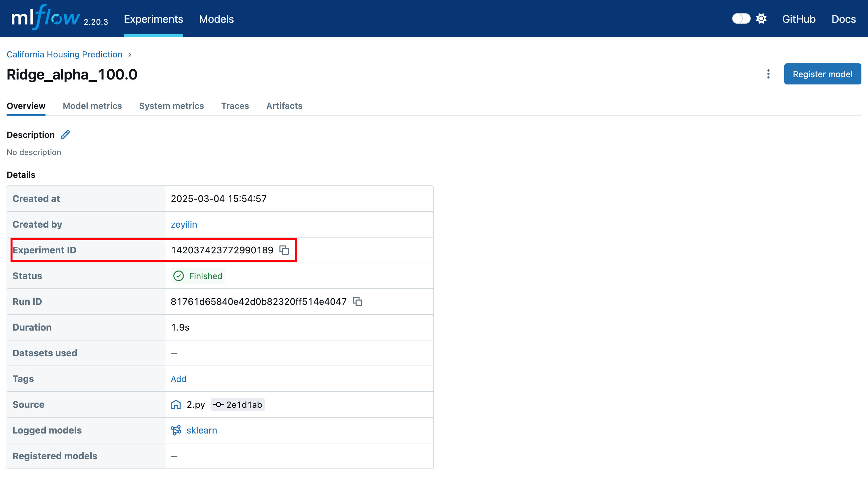The image size is (868, 483).
Task: Copy the Run ID to clipboard
Action: click(357, 302)
